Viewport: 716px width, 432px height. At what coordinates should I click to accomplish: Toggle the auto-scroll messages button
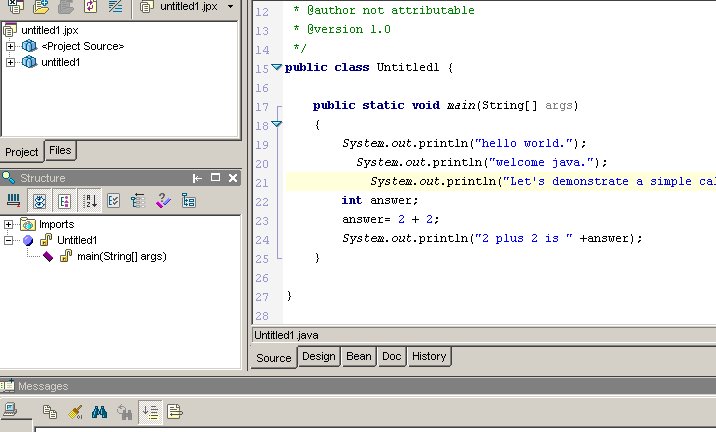150,412
